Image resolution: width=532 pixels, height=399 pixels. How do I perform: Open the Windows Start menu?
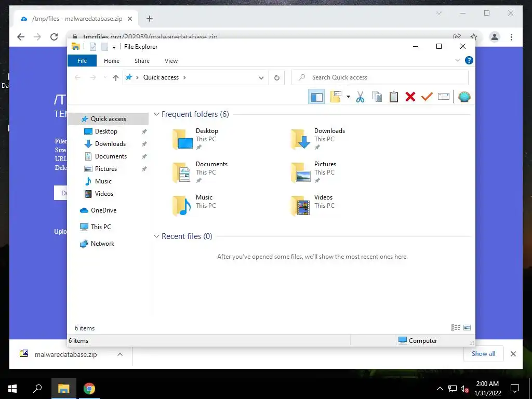(x=12, y=389)
